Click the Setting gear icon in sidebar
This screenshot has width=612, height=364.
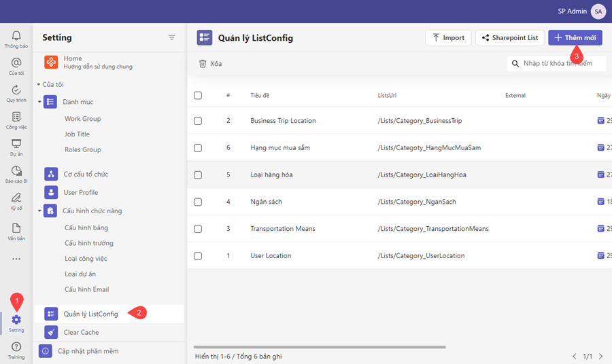(16, 319)
